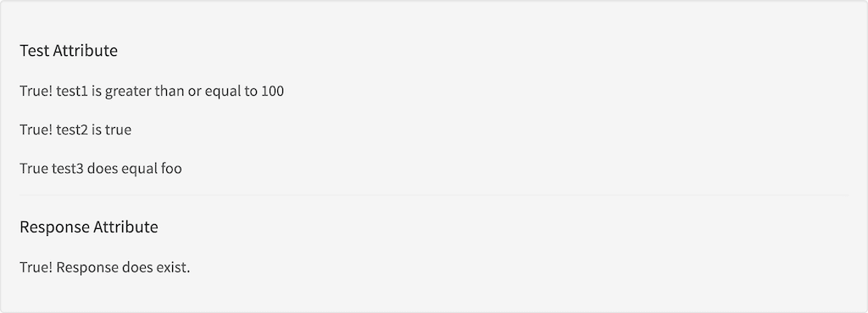
Task: Click the 'True test3 does equal foo' text
Action: coord(101,169)
